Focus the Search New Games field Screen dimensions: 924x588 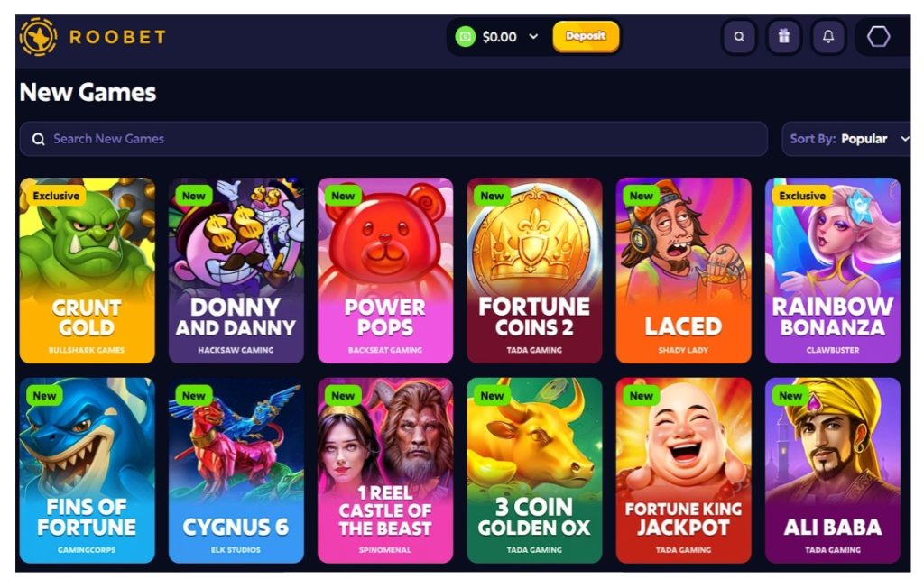pyautogui.click(x=393, y=139)
